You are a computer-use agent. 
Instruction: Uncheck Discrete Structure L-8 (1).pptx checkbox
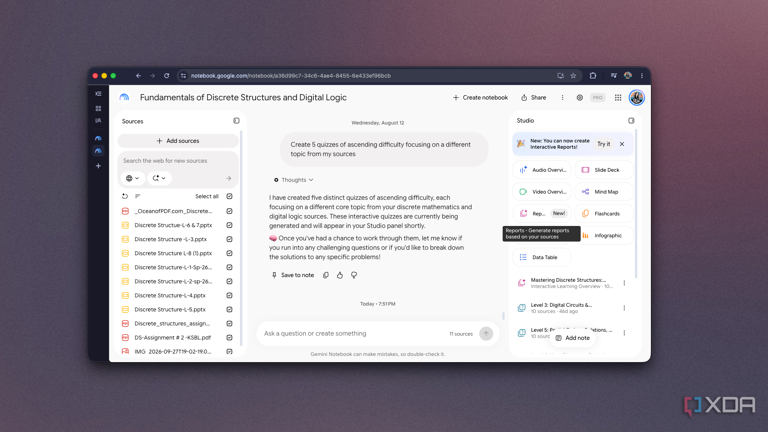coord(229,253)
